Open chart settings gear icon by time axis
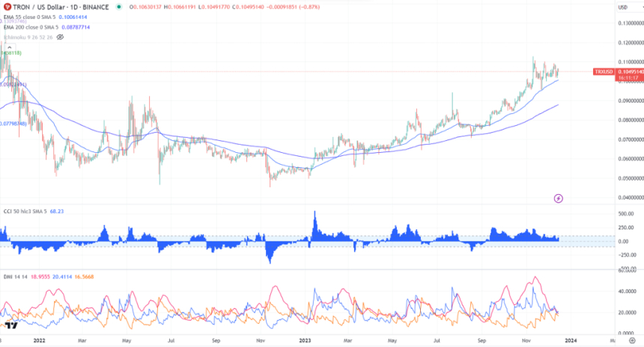Screen dimensions: 644x347 coord(633,340)
